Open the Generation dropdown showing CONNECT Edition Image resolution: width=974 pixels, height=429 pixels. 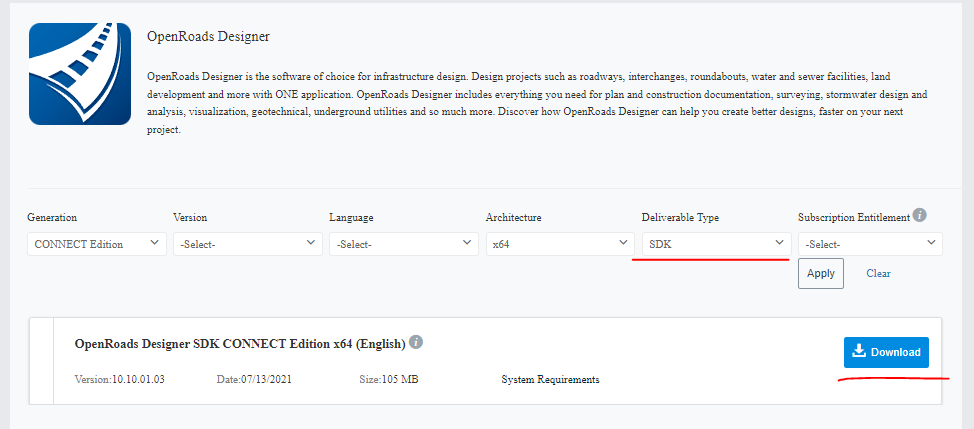coord(97,244)
